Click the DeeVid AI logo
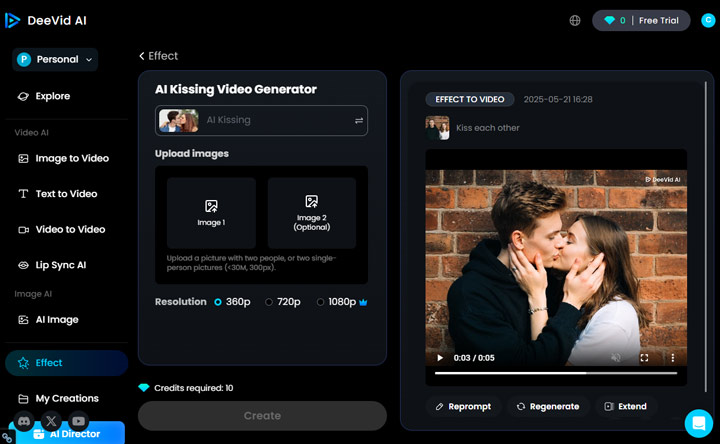720x444 pixels. 45,20
